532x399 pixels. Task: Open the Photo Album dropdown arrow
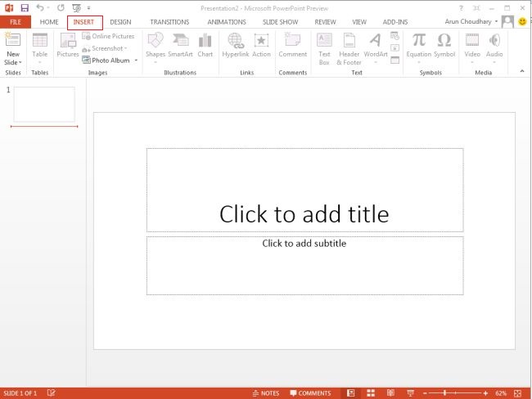[x=136, y=61]
